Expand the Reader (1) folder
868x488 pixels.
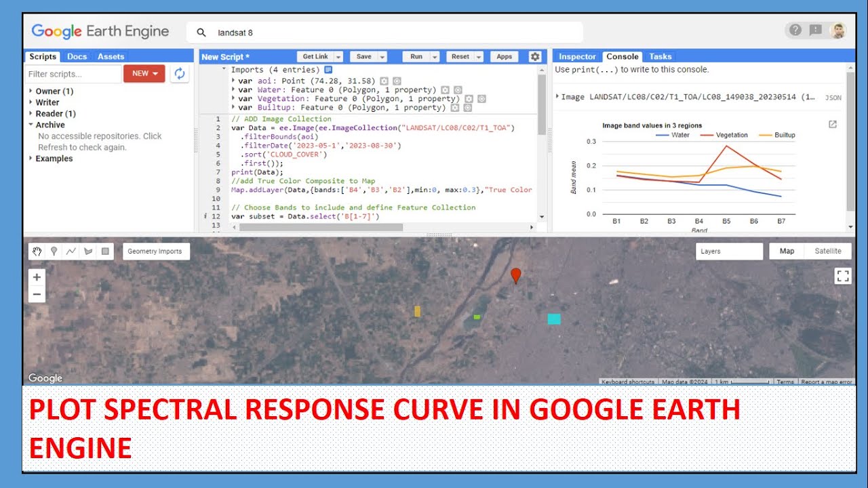(x=31, y=114)
